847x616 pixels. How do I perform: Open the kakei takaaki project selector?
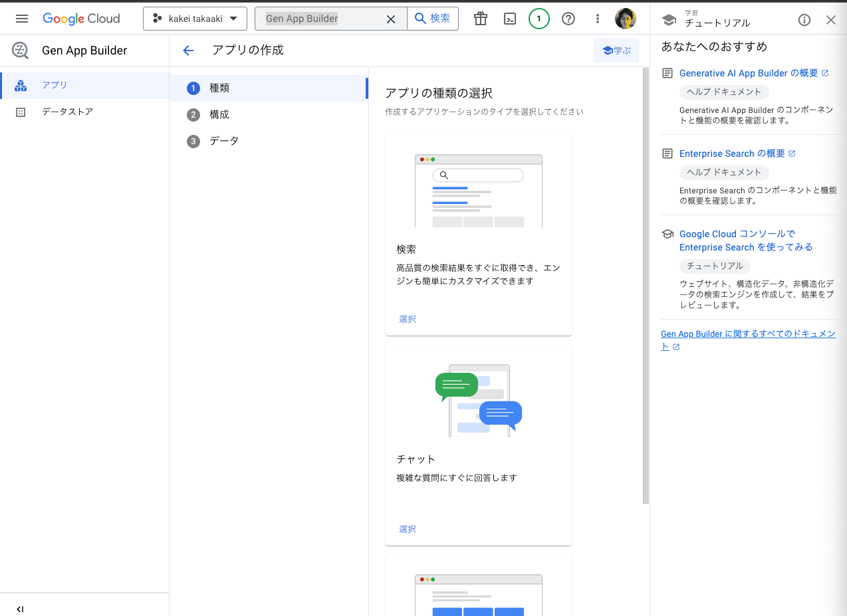click(x=195, y=19)
